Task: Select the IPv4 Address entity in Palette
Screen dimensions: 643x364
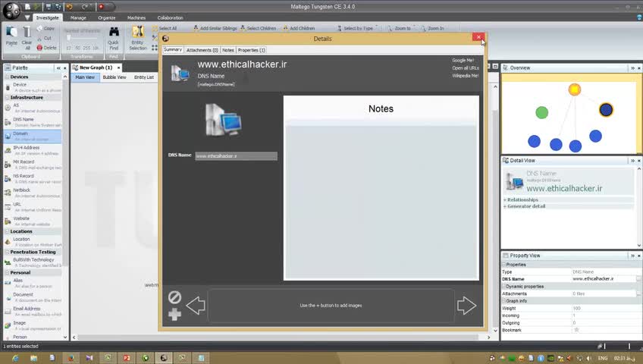Action: (33, 150)
